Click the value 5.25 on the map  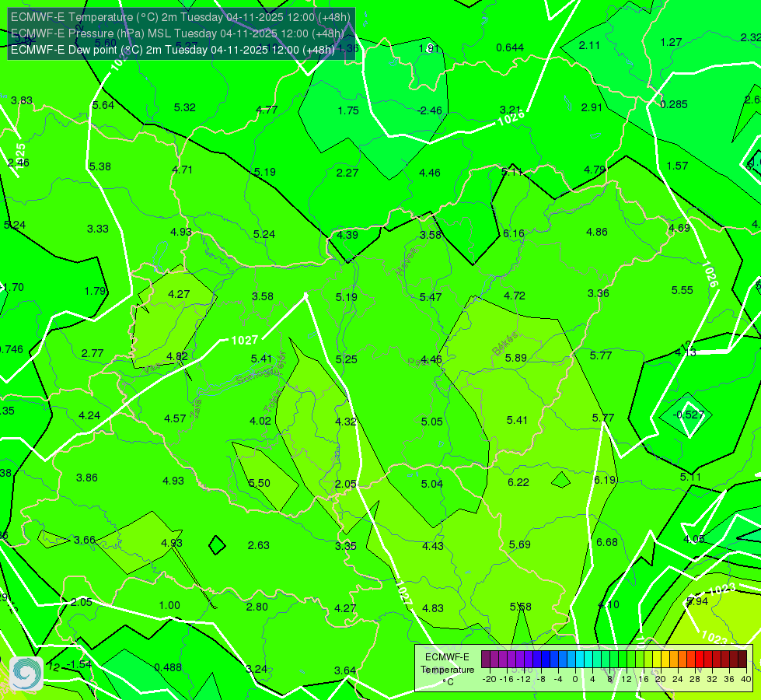346,359
